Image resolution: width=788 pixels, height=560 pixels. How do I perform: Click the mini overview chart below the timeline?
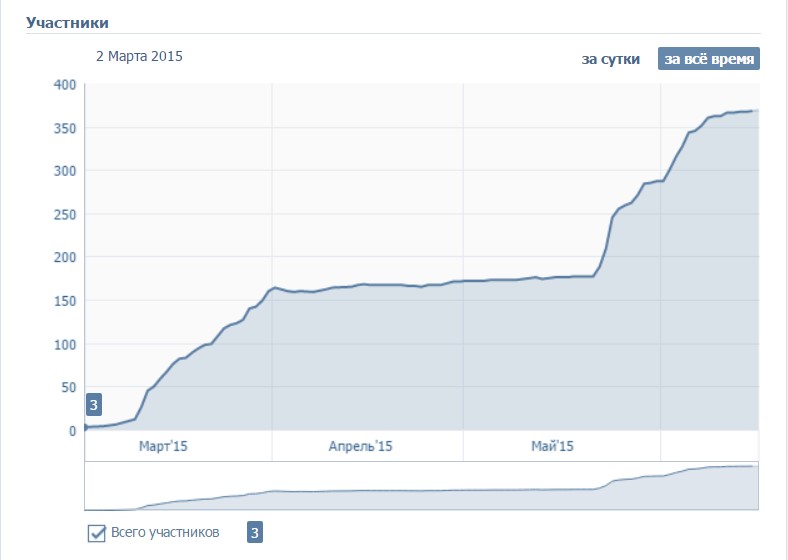click(x=421, y=487)
